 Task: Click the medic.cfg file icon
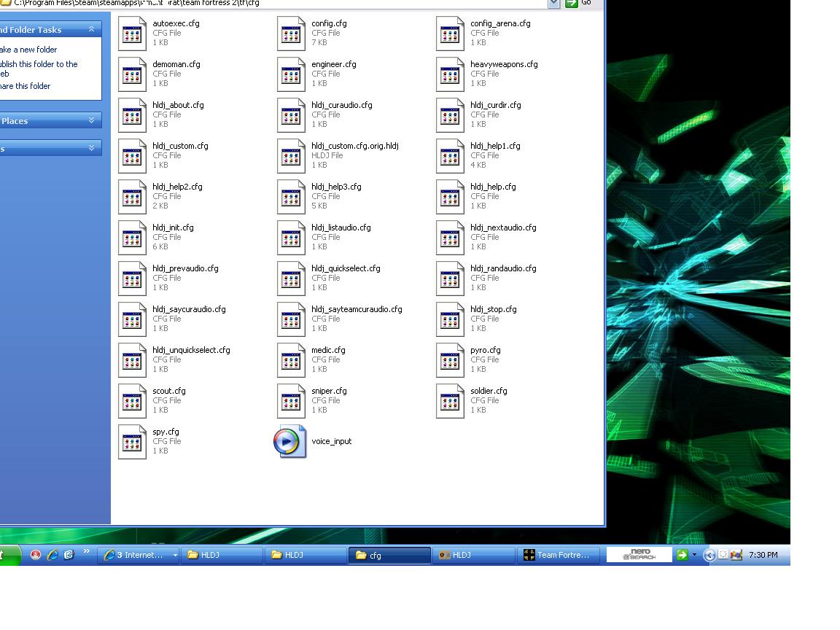291,360
